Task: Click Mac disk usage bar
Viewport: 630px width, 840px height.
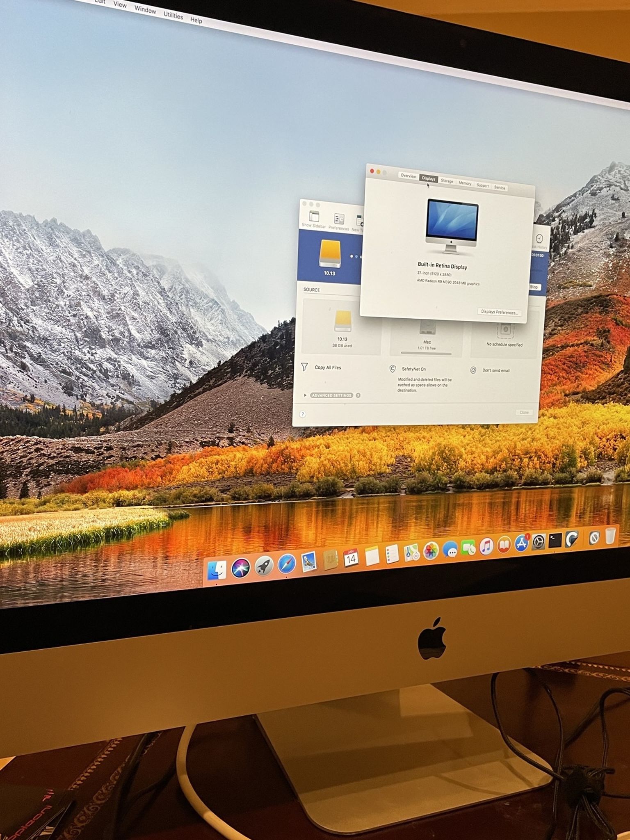Action: [426, 353]
